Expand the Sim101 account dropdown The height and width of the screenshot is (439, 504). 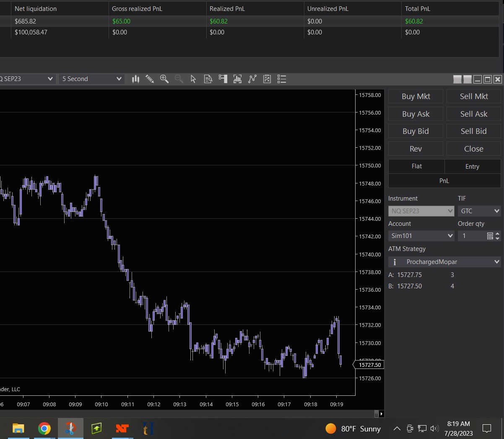pyautogui.click(x=421, y=236)
